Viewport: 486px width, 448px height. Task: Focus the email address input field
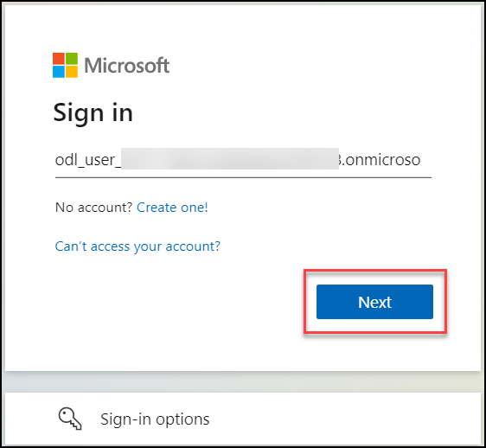click(x=243, y=161)
